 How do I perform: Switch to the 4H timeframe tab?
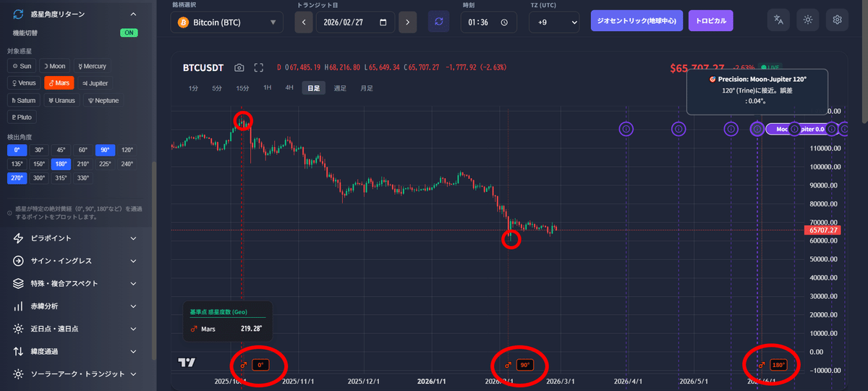point(289,88)
